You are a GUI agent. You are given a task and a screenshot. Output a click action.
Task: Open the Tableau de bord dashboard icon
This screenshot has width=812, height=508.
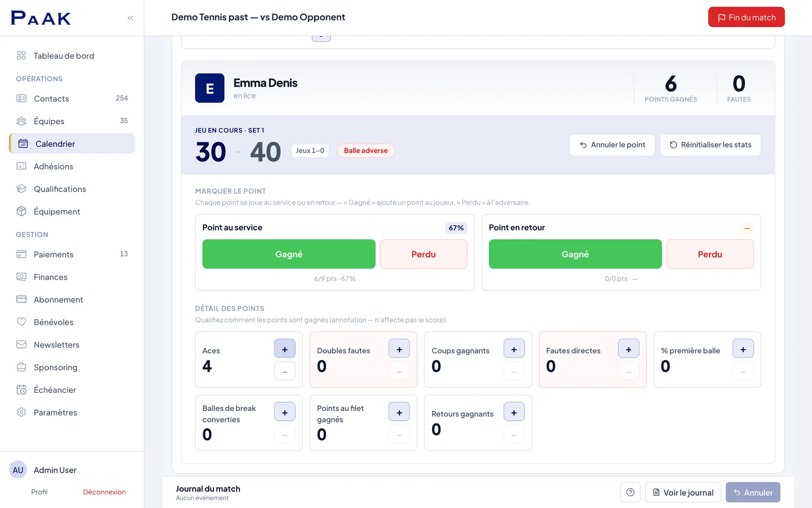point(21,55)
